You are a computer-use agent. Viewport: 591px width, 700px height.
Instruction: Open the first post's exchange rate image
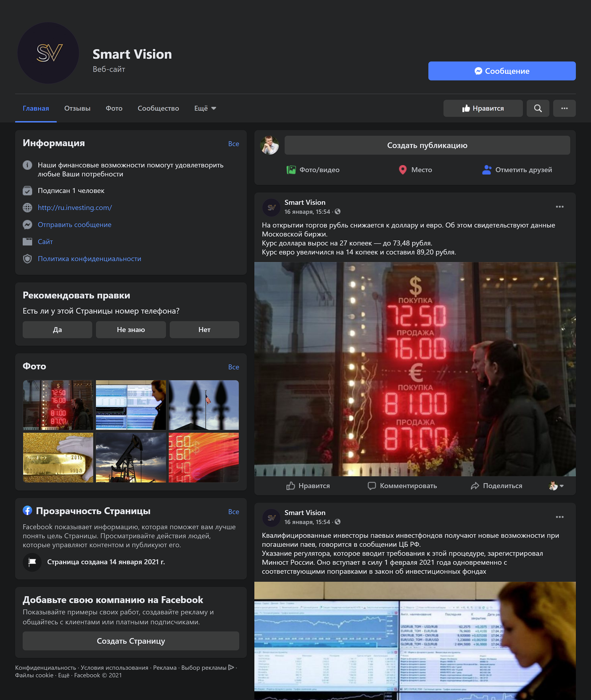(x=415, y=369)
